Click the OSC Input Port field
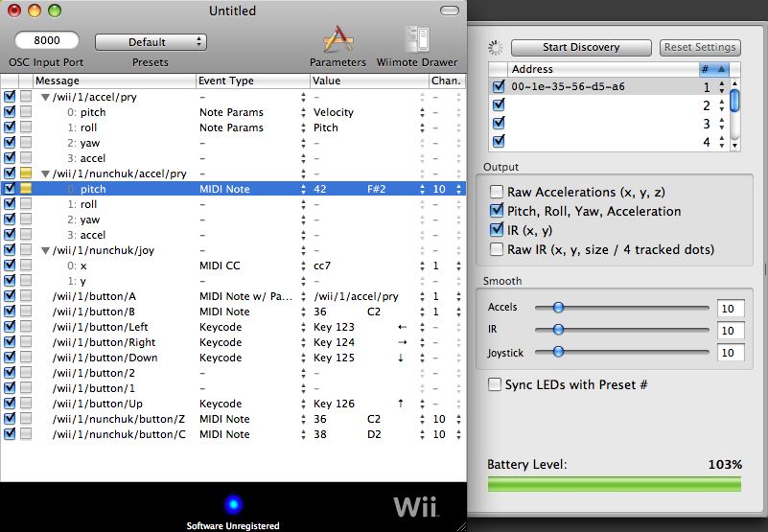This screenshot has height=532, width=768. (49, 41)
